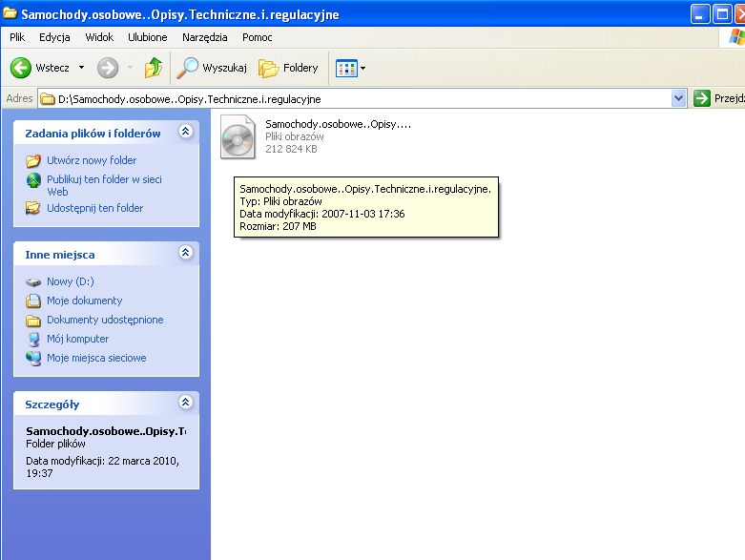The width and height of the screenshot is (745, 560).
Task: Click inside the address path field
Action: (362, 98)
